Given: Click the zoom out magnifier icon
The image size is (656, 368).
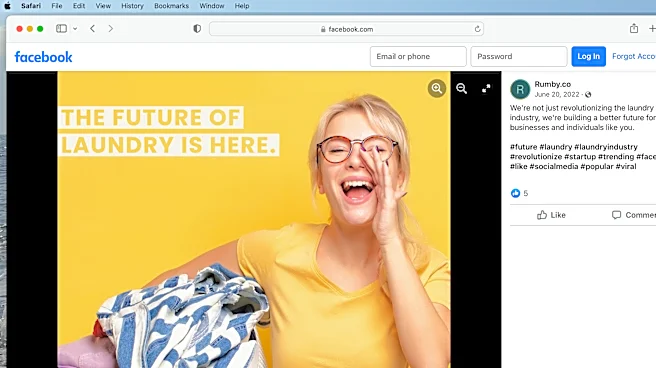Looking at the screenshot, I should [461, 88].
